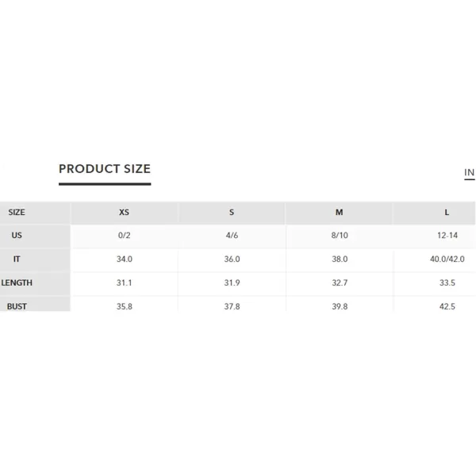
Task: Select the BUST row label
Action: 17,306
